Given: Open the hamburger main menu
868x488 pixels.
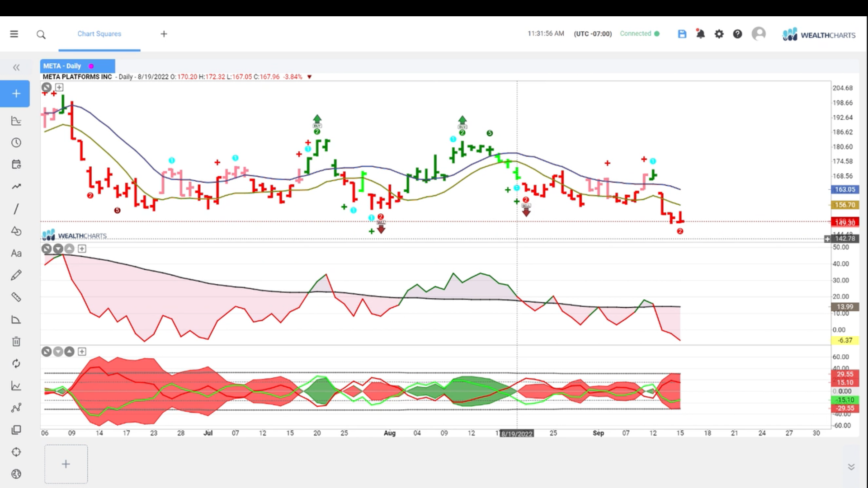Looking at the screenshot, I should click(14, 34).
